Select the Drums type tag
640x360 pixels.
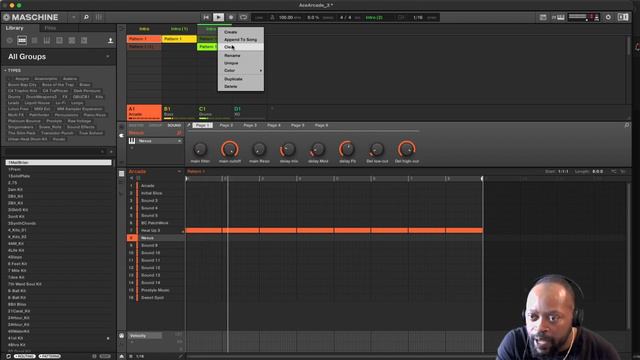14,97
